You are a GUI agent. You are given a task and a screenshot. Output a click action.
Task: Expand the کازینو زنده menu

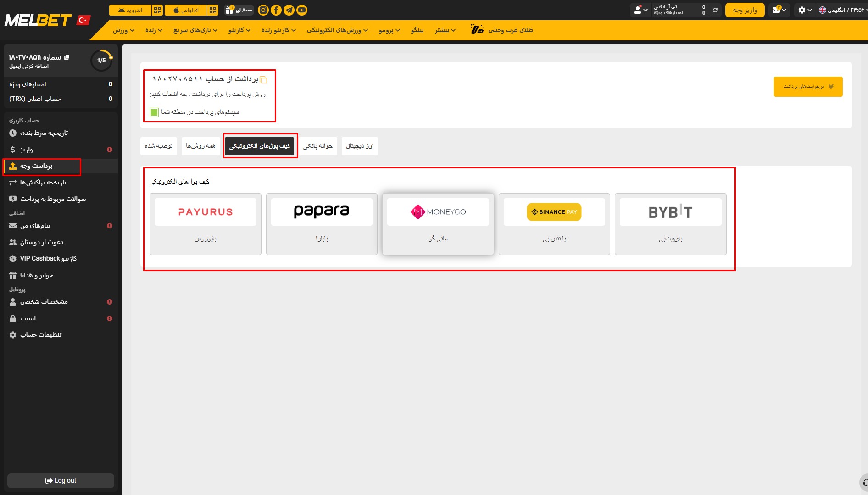pos(279,30)
